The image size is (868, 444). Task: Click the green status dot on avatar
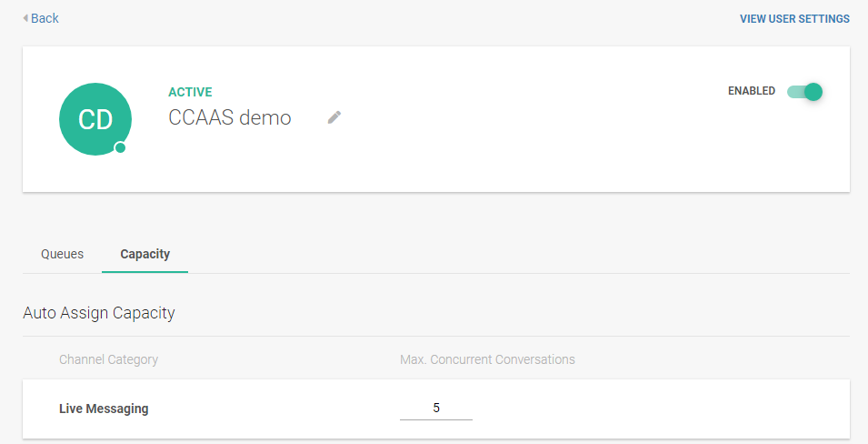[120, 147]
